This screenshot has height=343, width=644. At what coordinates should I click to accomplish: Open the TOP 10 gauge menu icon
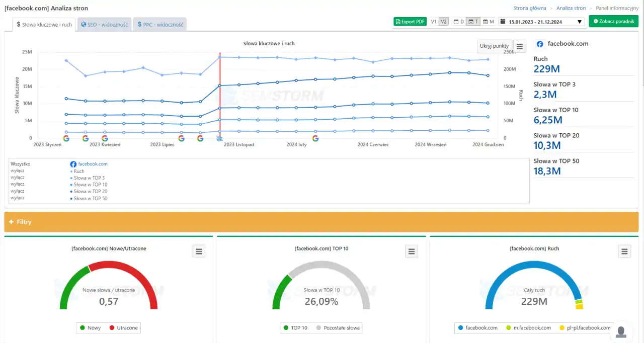(x=412, y=251)
